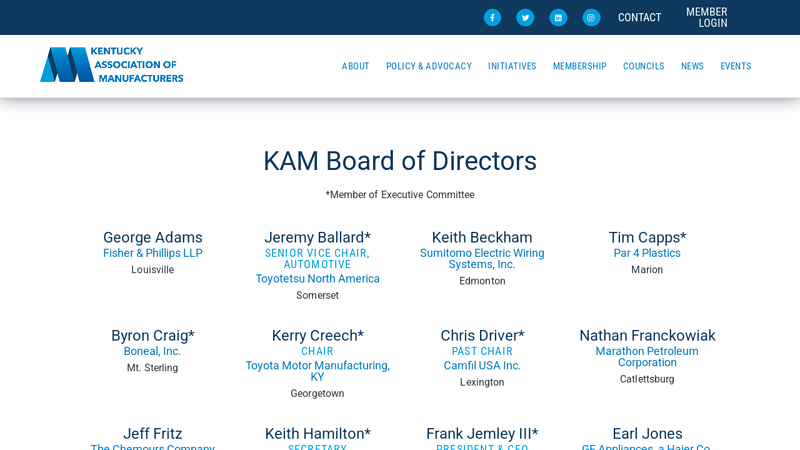This screenshot has height=450, width=800.
Task: Click the Member of Executive Committee note
Action: [400, 194]
